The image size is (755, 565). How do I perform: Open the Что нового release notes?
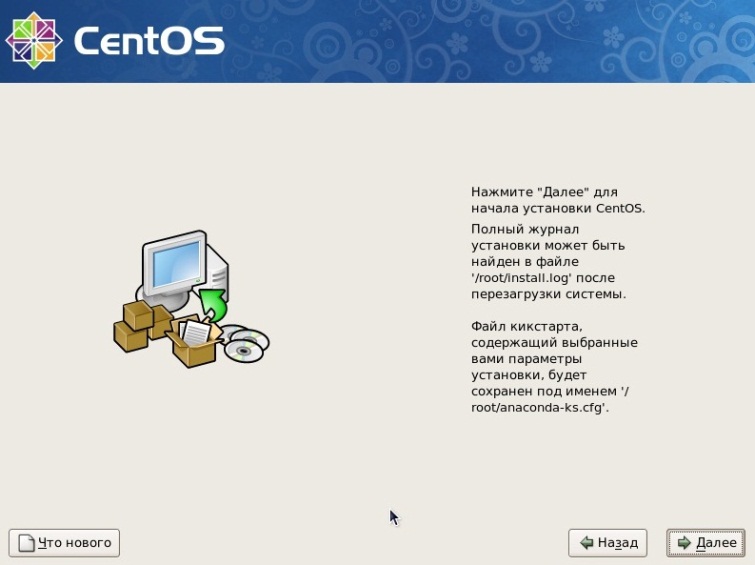(64, 543)
